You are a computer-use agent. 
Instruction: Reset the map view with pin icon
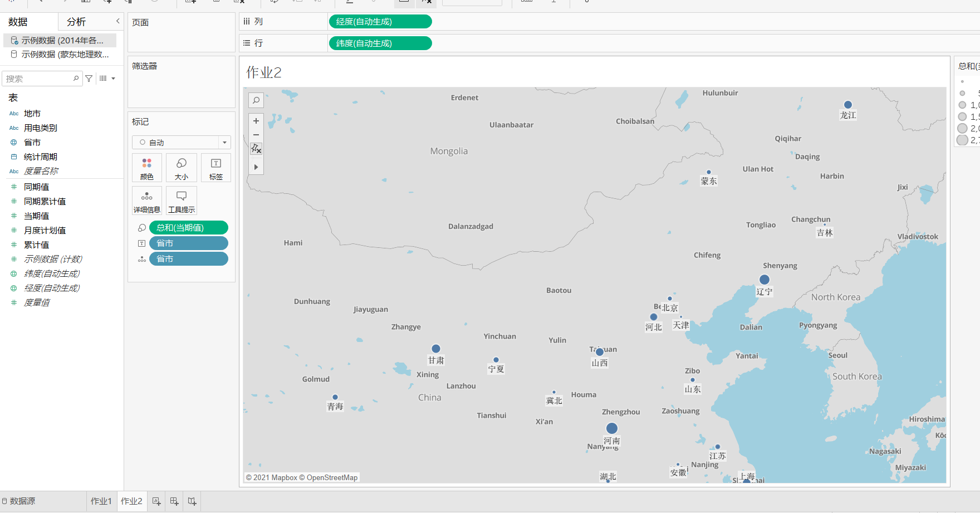pos(256,149)
